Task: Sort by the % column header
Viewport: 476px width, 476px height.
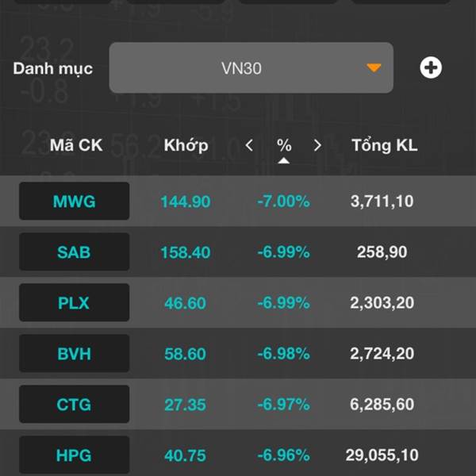Action: click(284, 146)
